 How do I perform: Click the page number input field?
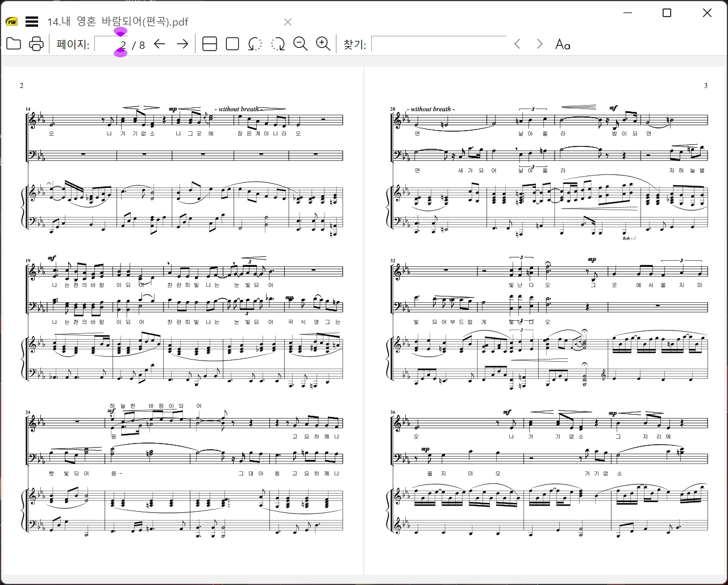[111, 44]
